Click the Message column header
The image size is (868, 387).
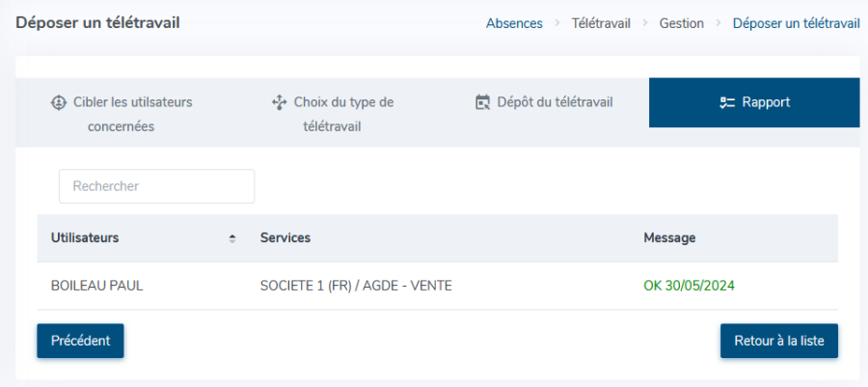669,238
